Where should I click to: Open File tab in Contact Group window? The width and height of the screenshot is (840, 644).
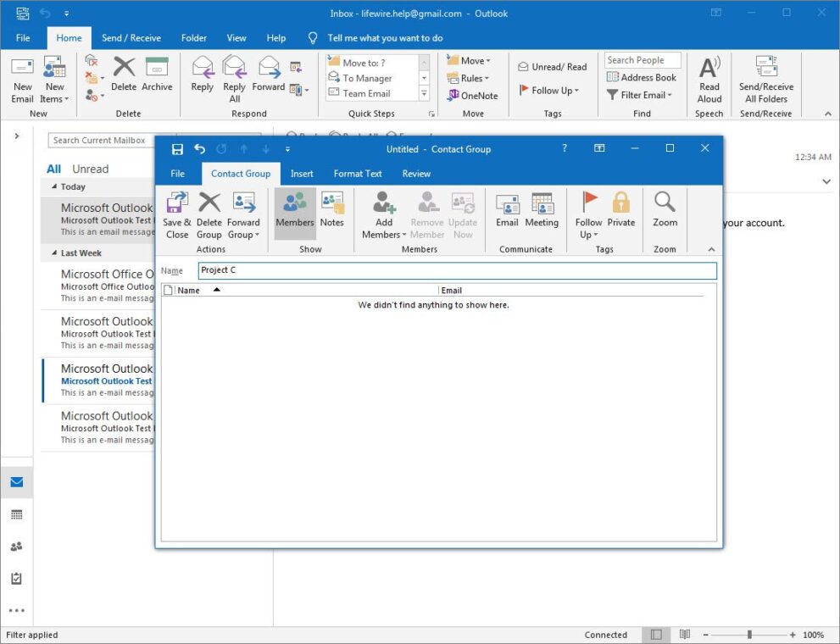[177, 174]
